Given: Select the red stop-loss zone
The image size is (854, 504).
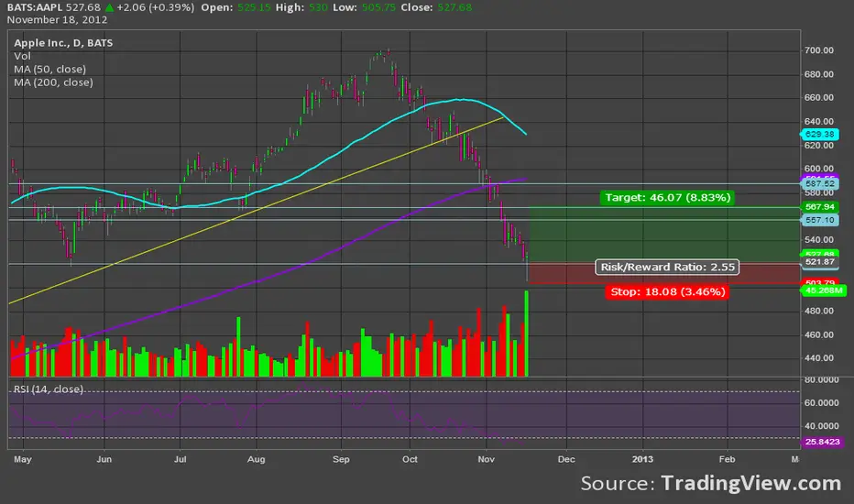Looking at the screenshot, I should (x=664, y=273).
